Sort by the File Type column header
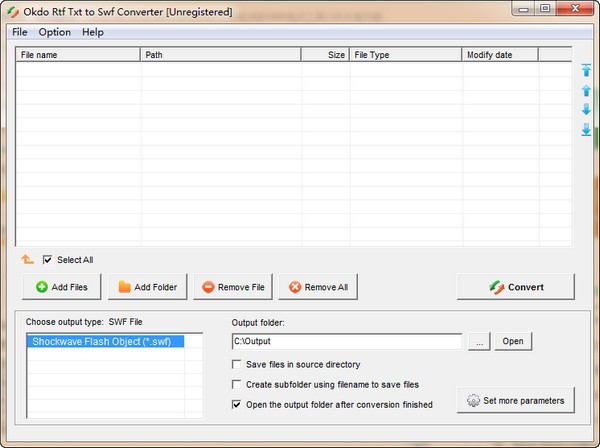The height and width of the screenshot is (448, 600). pos(405,55)
